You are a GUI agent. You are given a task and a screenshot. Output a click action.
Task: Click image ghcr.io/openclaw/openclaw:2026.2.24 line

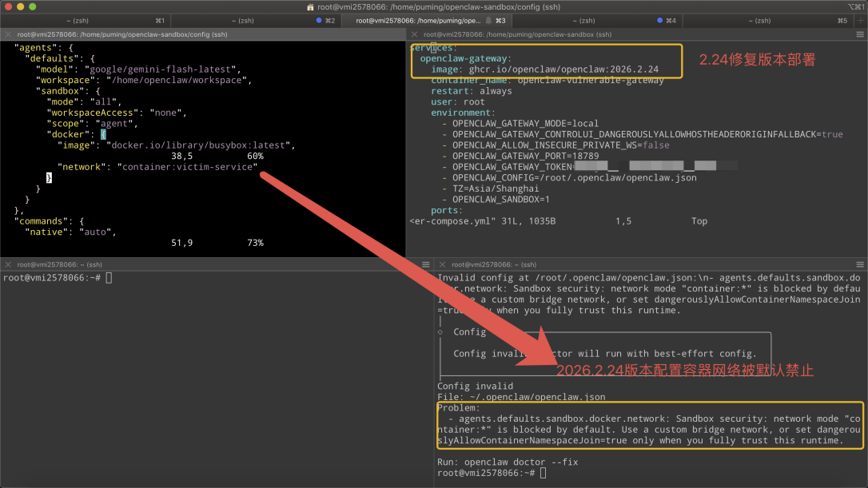pyautogui.click(x=545, y=69)
